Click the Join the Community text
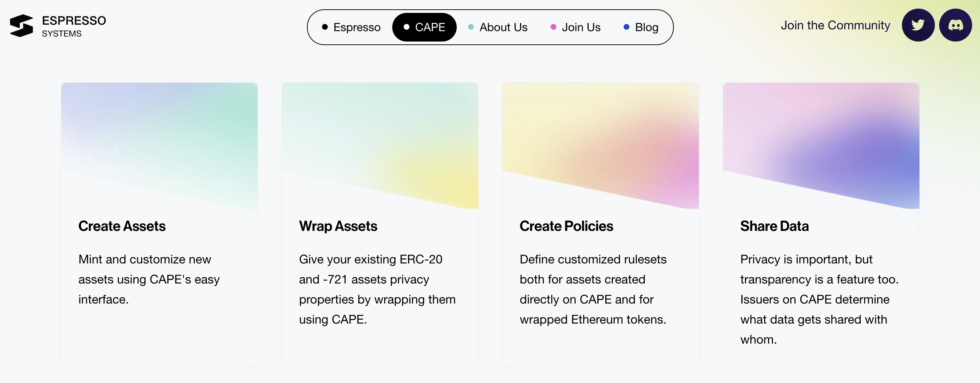 [x=835, y=25]
